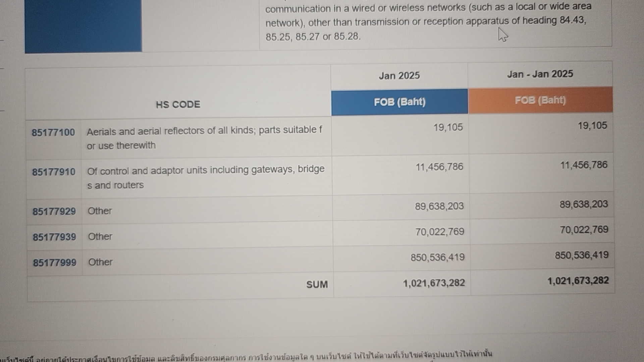
Task: Click the 1,021,673,282 total under Jan 2025
Action: tap(434, 283)
